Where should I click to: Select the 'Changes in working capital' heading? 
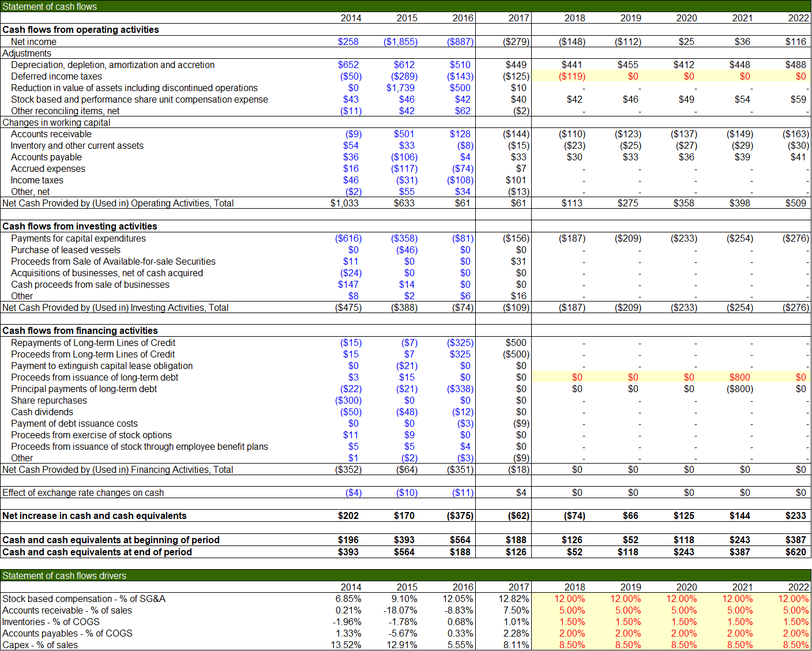(56, 122)
